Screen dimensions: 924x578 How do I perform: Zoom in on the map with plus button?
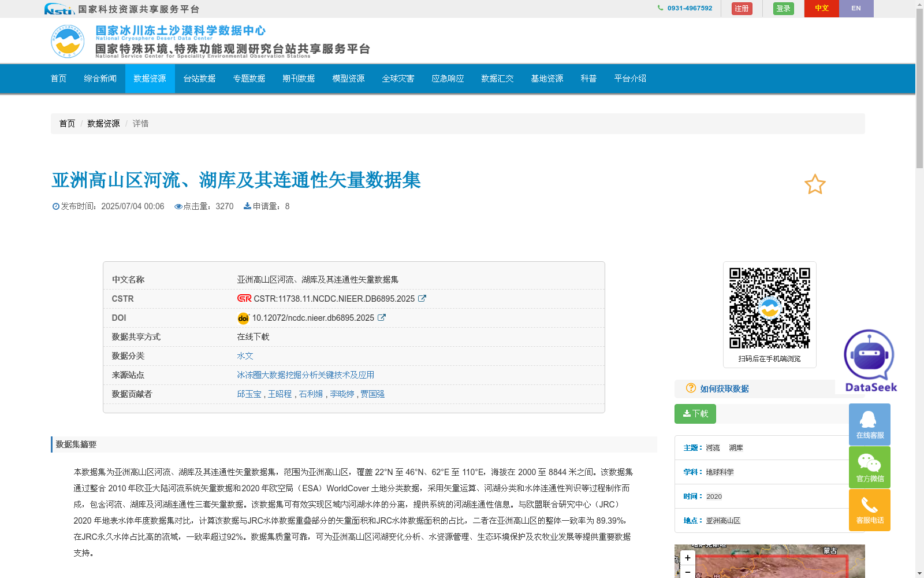pyautogui.click(x=687, y=558)
